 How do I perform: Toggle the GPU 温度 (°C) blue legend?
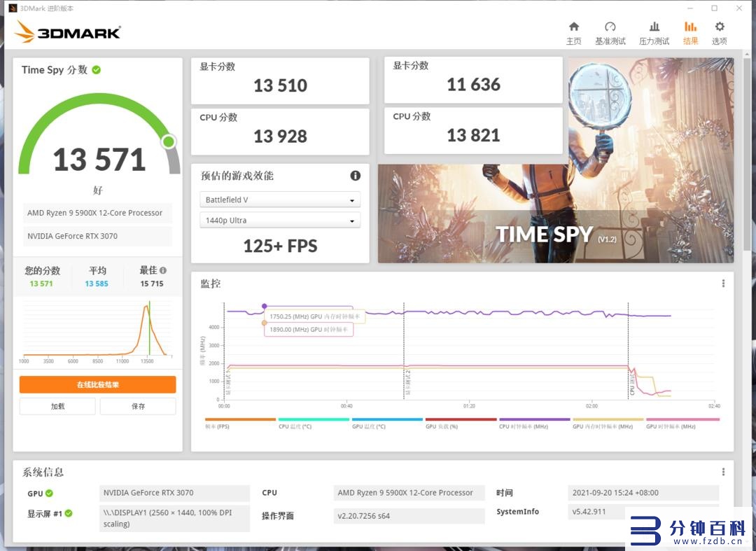tap(387, 424)
